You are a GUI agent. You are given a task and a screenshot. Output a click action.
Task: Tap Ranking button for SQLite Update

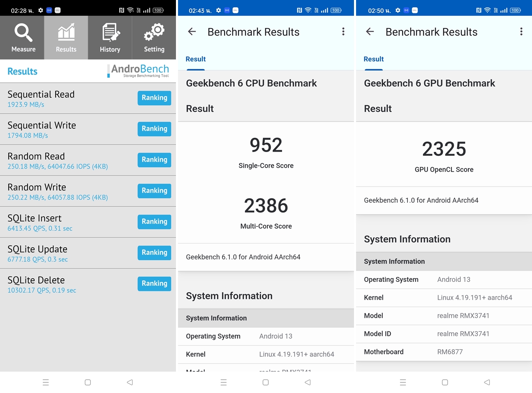click(154, 252)
